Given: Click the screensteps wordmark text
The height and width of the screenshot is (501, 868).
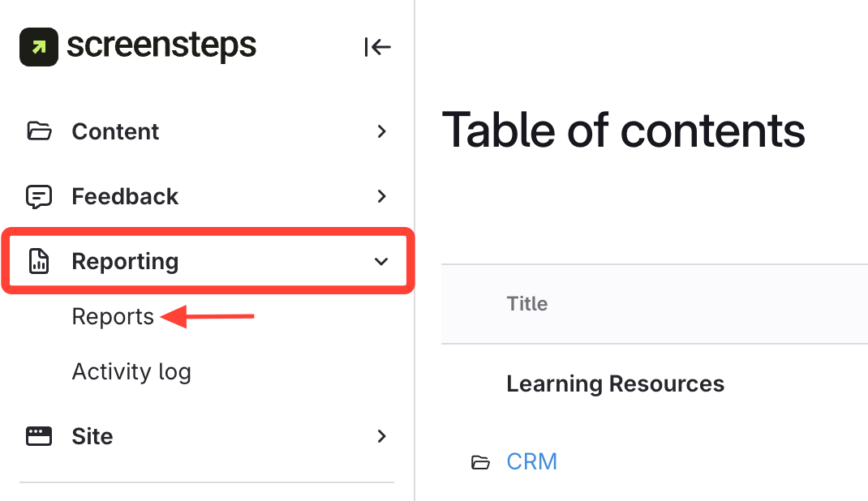Looking at the screenshot, I should click(161, 46).
